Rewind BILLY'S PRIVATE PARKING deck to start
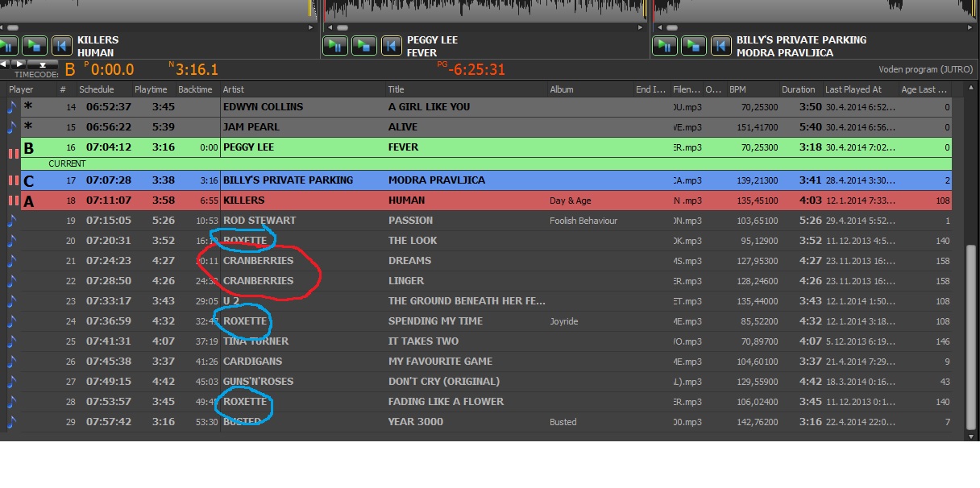Image resolution: width=980 pixels, height=488 pixels. point(721,45)
